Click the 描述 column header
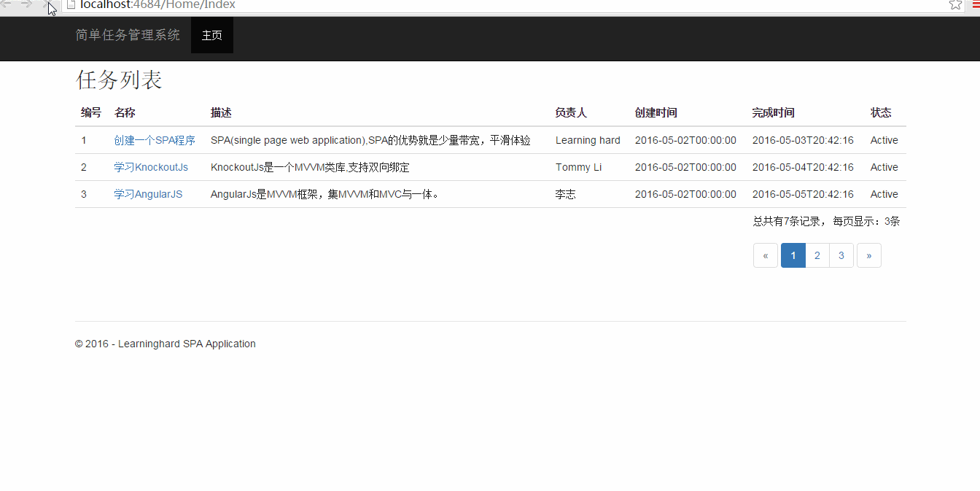Image resolution: width=980 pixels, height=491 pixels. click(221, 112)
